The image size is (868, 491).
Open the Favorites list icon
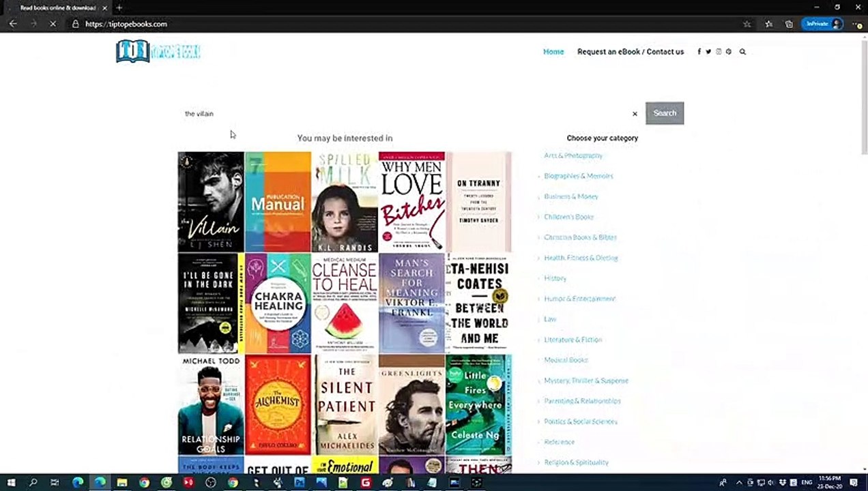point(769,24)
